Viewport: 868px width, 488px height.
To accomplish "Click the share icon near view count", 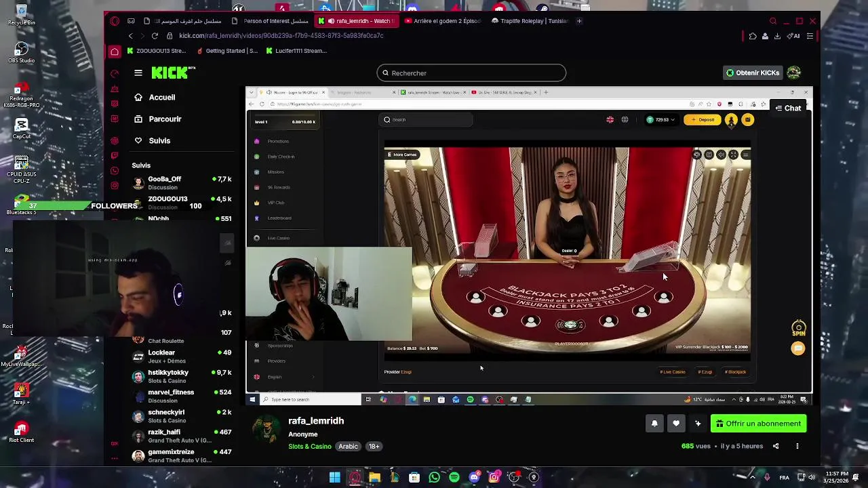I will [x=776, y=446].
